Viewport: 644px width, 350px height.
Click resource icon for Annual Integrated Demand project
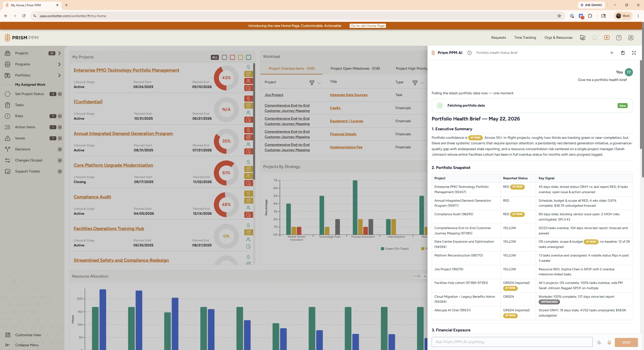tap(248, 144)
